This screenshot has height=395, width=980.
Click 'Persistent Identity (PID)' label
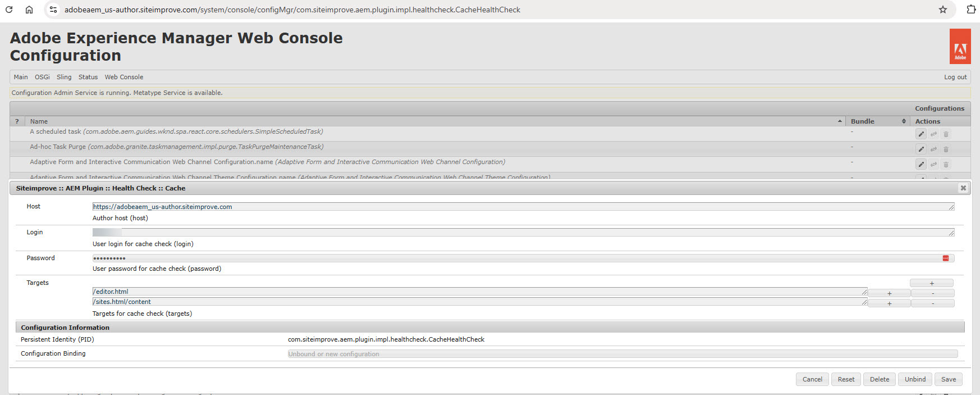tap(57, 339)
